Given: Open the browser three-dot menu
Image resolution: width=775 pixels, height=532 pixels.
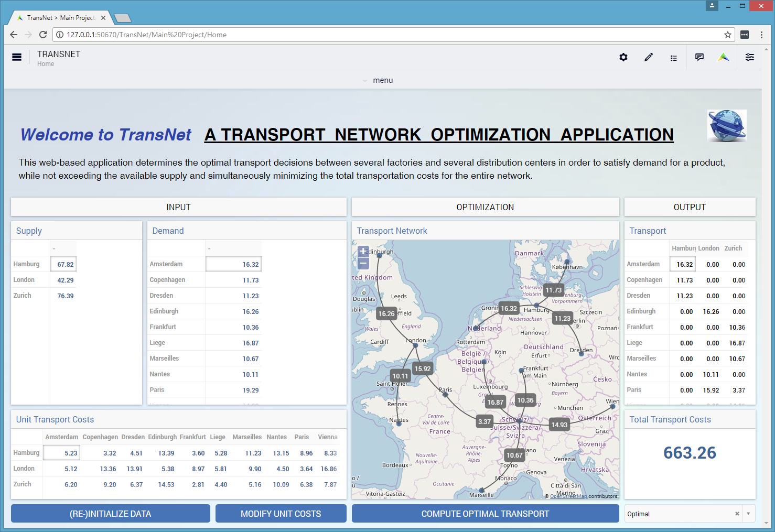Looking at the screenshot, I should click(x=761, y=35).
